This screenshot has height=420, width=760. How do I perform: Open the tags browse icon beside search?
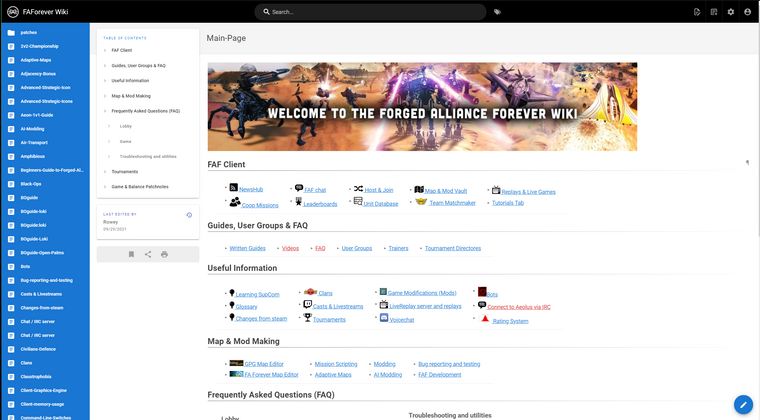497,12
